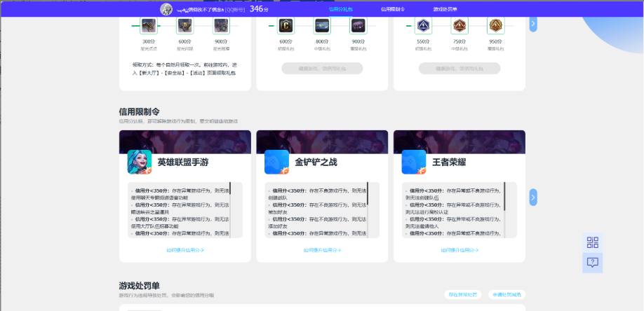Image resolution: width=644 pixels, height=311 pixels.
Task: Select the first card's 600分 reward icon
Action: [x=185, y=25]
